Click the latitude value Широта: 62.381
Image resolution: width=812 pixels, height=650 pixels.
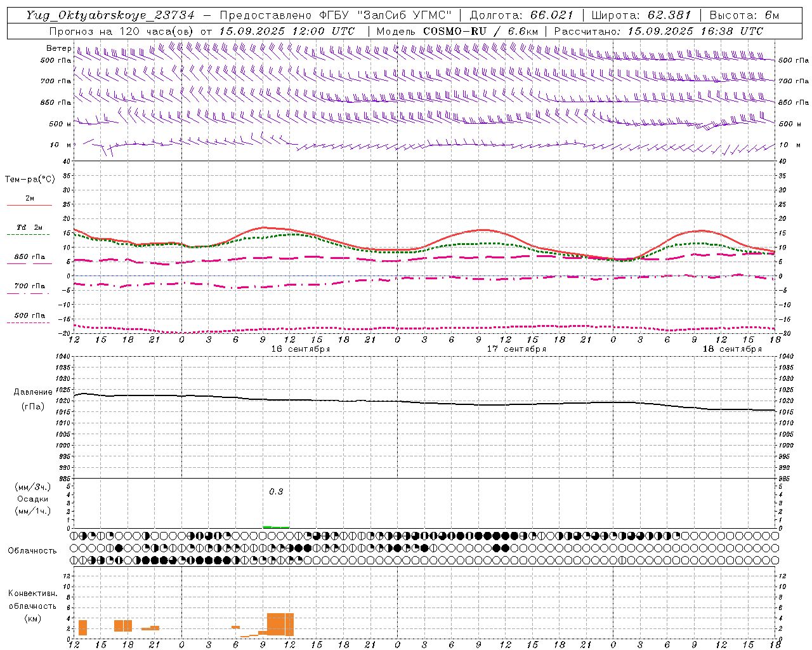641,15
